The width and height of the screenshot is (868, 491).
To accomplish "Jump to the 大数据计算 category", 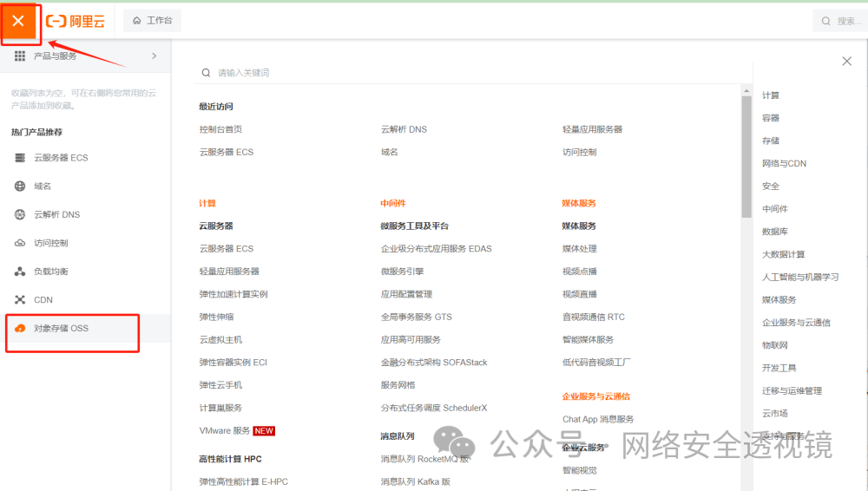I will [x=783, y=254].
